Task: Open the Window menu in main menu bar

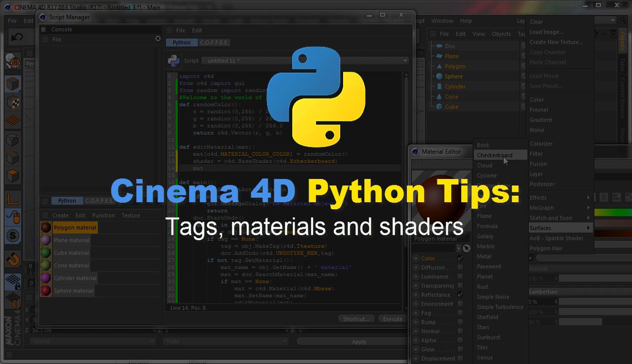Action: coord(442,21)
